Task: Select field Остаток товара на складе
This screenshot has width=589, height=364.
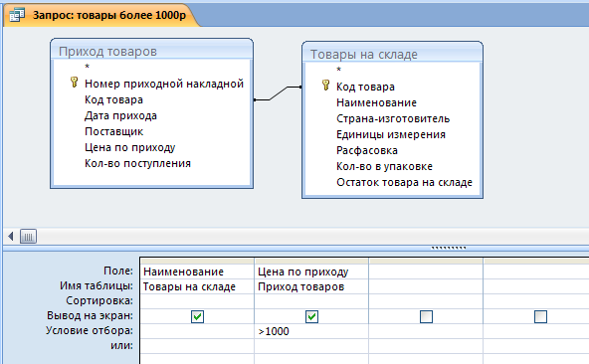Action: tap(404, 182)
